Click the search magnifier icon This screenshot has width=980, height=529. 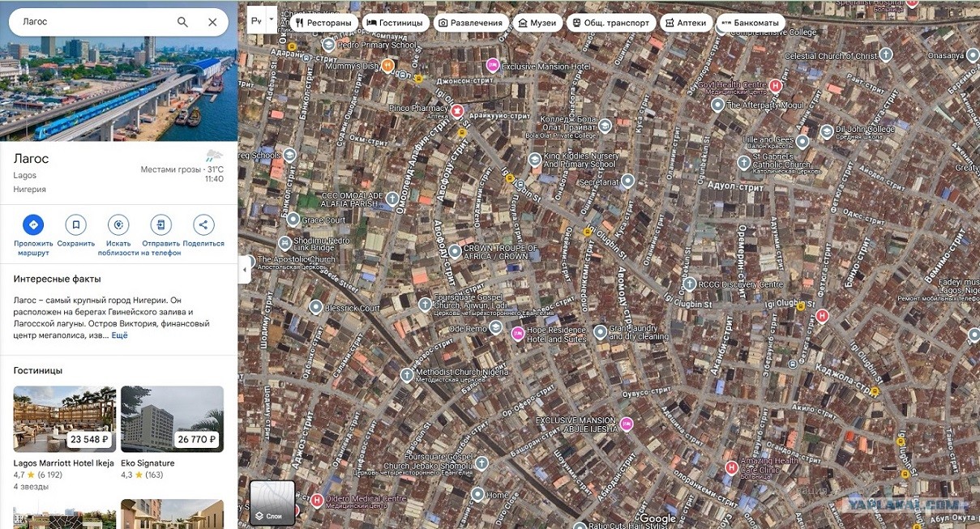click(x=182, y=22)
